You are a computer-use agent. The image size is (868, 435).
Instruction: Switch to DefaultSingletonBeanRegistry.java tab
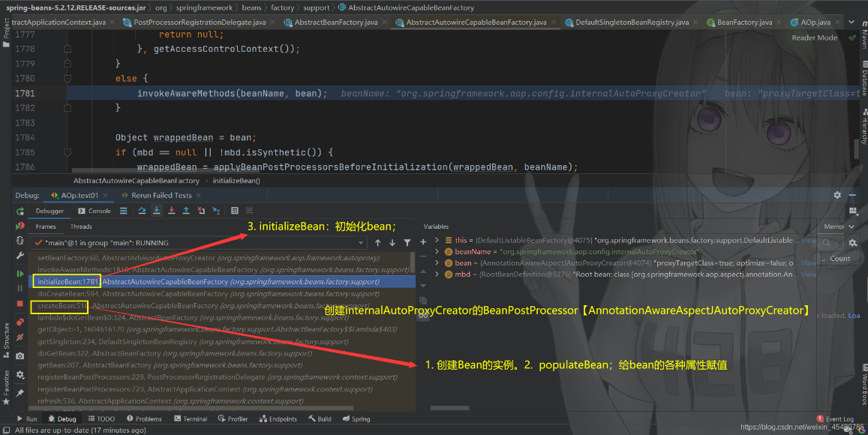[x=632, y=22]
